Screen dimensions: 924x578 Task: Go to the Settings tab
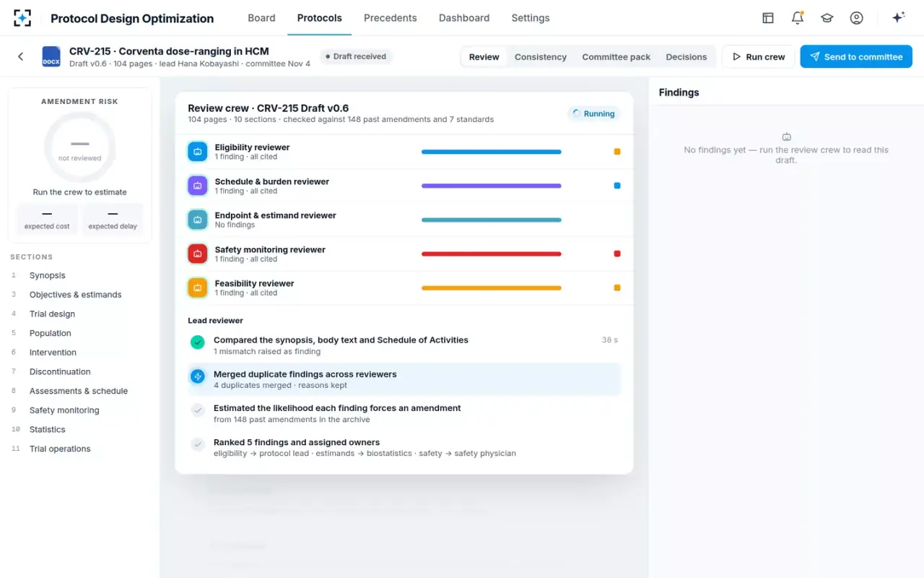531,18
